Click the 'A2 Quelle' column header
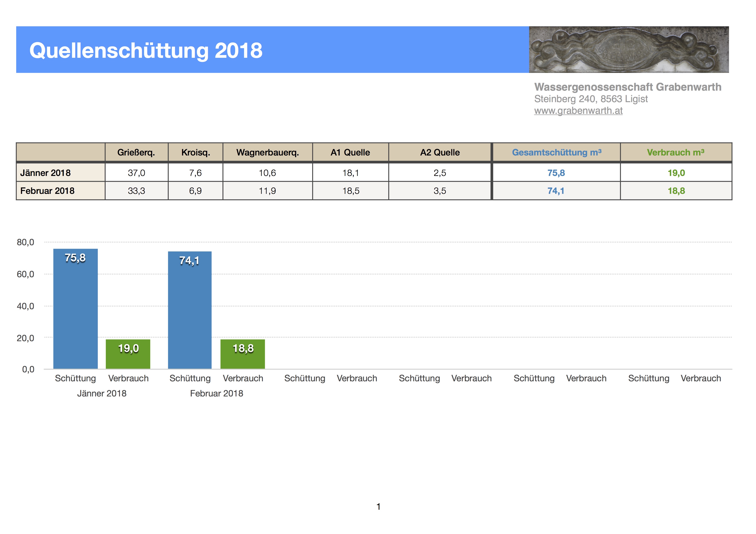Screen dimensions: 756x534 point(440,152)
